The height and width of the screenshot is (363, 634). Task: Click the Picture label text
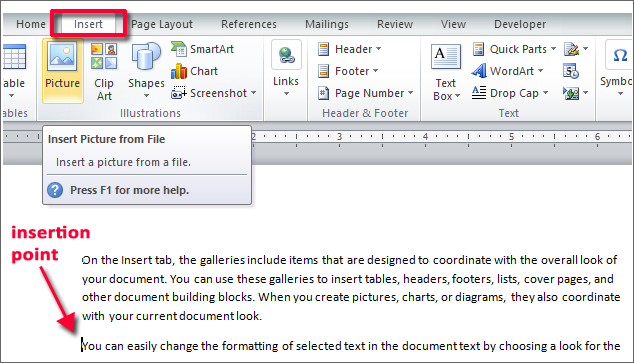pos(62,83)
